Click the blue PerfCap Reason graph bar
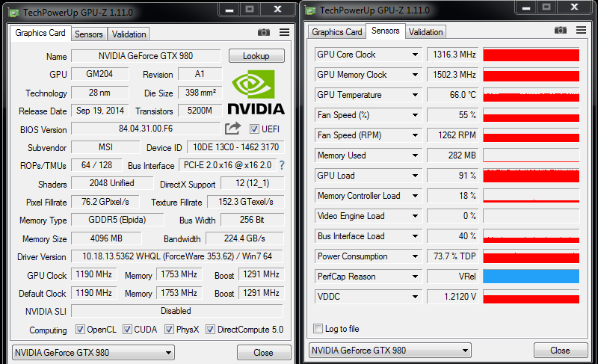 point(531,277)
